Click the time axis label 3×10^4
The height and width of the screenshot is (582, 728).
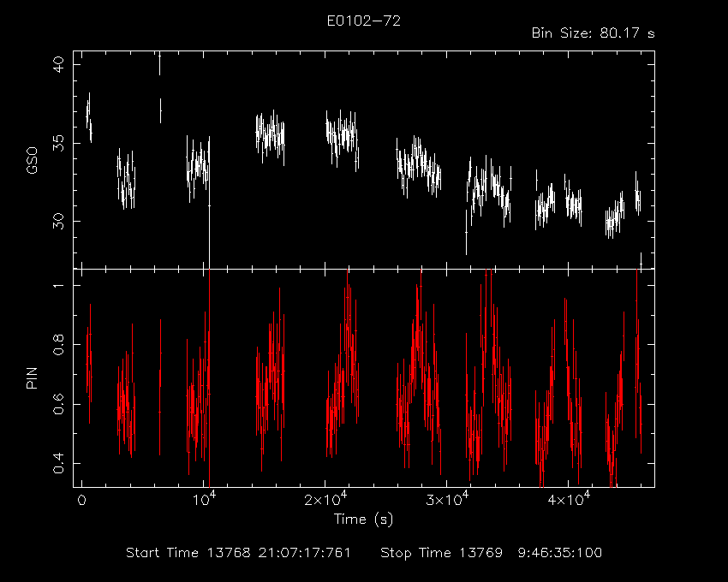pos(447,498)
